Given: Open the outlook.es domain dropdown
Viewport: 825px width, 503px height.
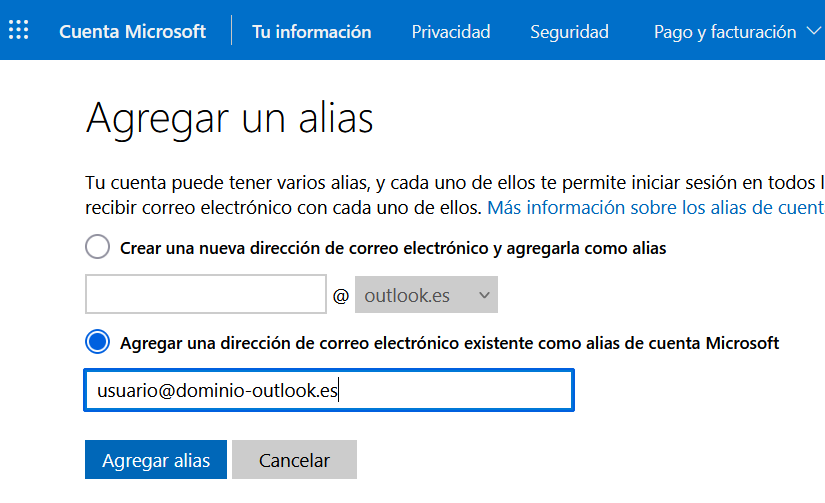Looking at the screenshot, I should [426, 295].
